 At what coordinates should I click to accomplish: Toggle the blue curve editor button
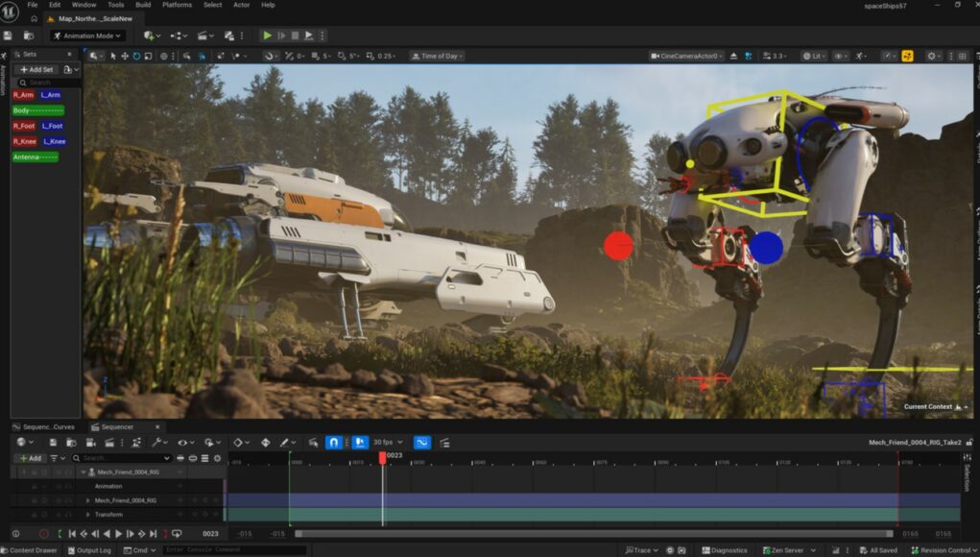point(422,443)
